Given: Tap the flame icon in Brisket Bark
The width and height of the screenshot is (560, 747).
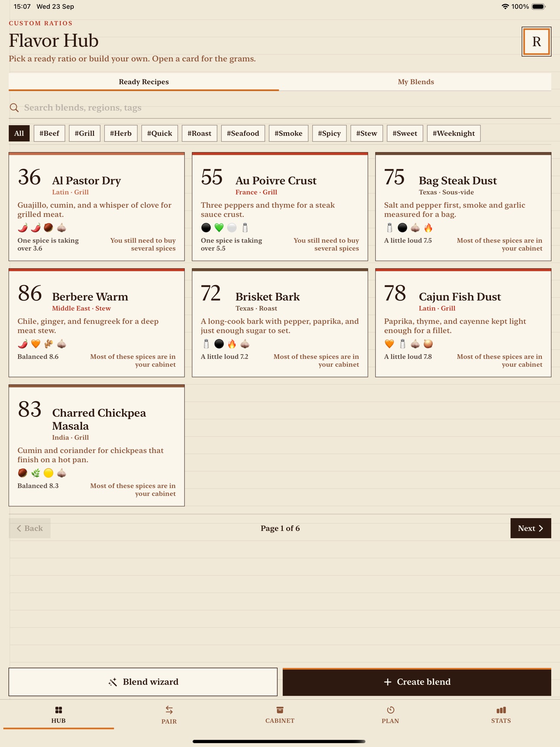Looking at the screenshot, I should coord(232,344).
